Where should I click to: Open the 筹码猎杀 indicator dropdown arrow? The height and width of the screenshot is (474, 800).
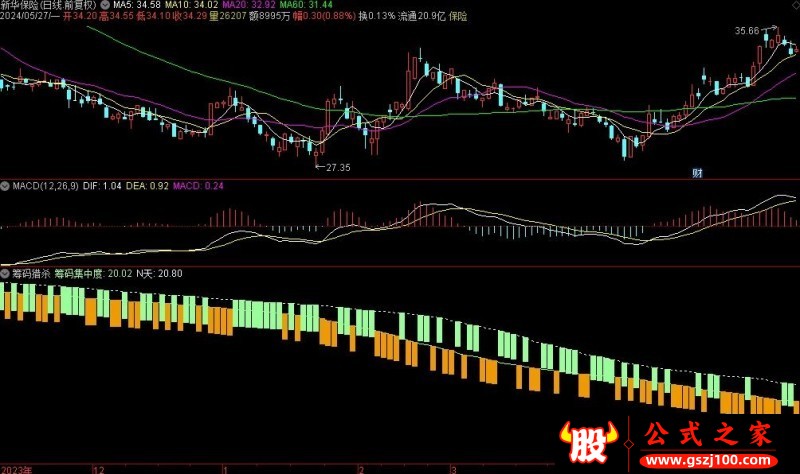coord(5,273)
